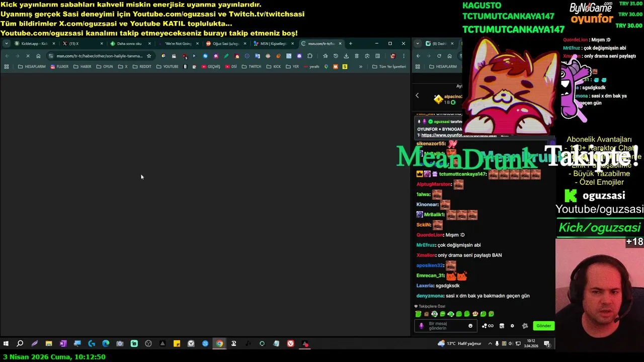
Task: Collapse the chat panel with left chevron
Action: pyautogui.click(x=417, y=96)
